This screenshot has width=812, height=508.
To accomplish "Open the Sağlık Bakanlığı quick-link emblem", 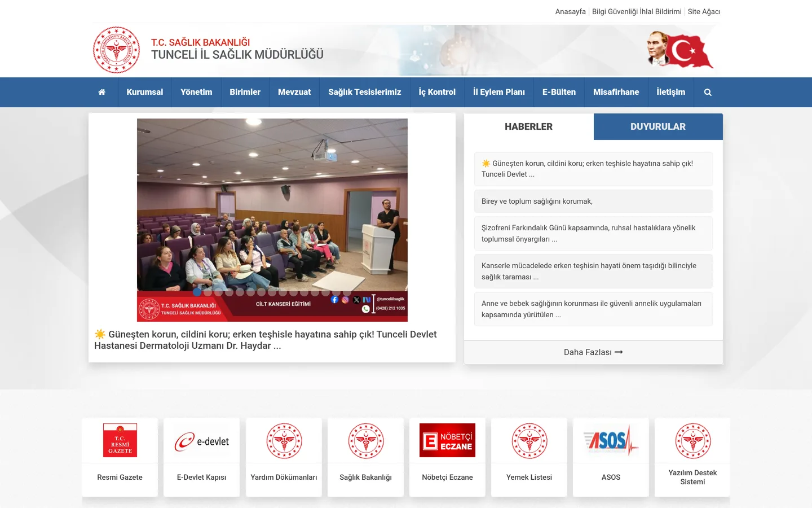I will (x=366, y=441).
